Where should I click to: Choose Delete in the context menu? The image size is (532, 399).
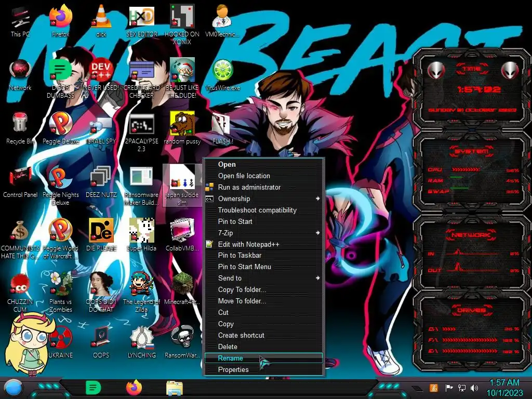point(263,347)
